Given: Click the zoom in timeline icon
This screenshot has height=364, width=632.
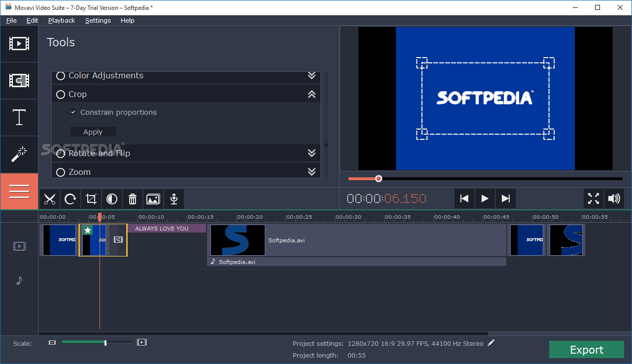Looking at the screenshot, I should tap(142, 342).
